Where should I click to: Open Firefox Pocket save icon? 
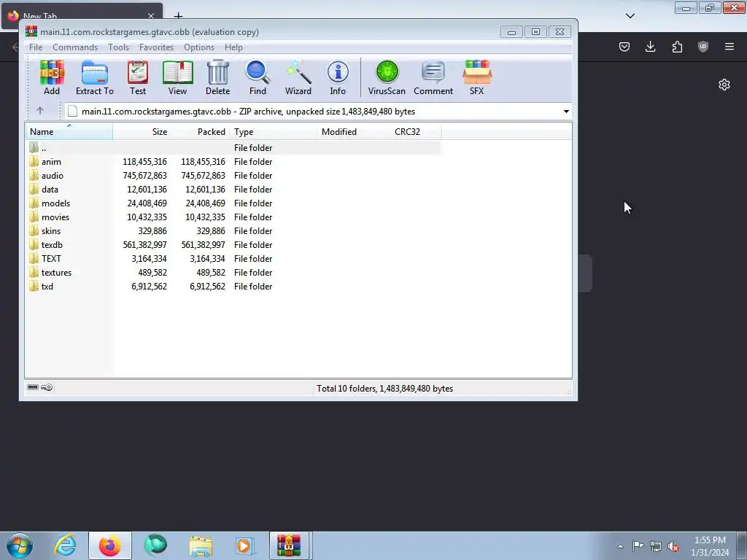[624, 46]
